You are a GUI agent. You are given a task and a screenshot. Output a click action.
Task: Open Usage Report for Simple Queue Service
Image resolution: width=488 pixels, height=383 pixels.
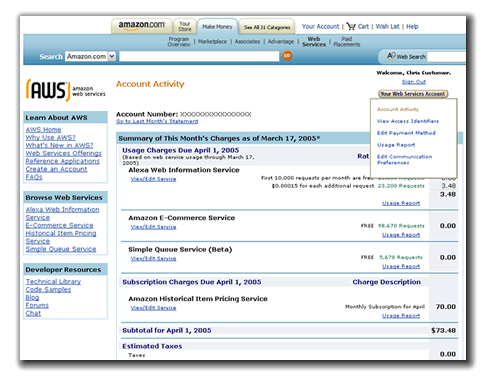point(401,266)
